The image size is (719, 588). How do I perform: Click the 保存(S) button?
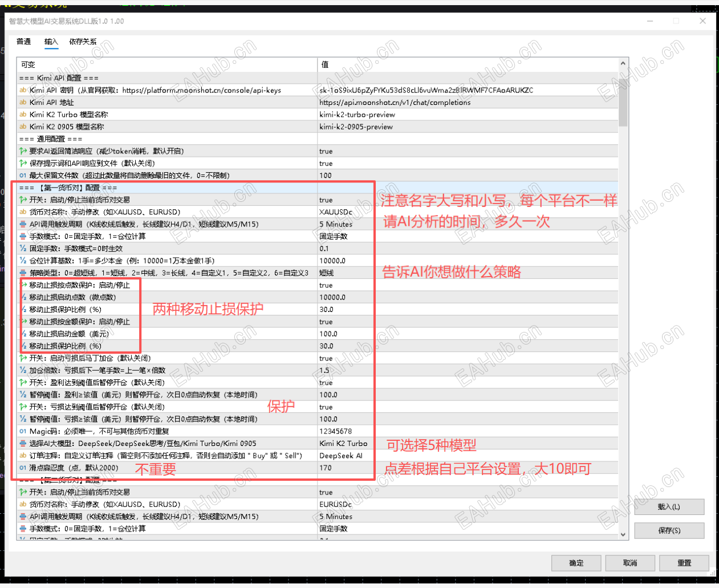click(669, 530)
